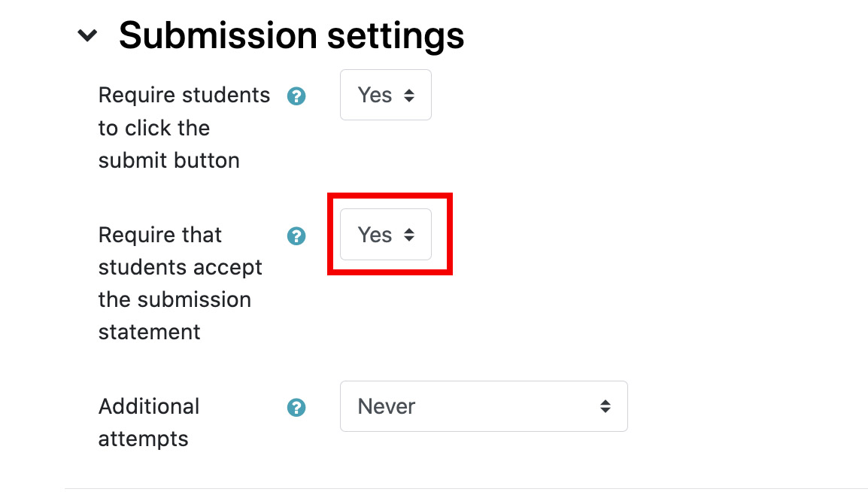
Task: Click the "Additional attempts" label
Action: [149, 422]
